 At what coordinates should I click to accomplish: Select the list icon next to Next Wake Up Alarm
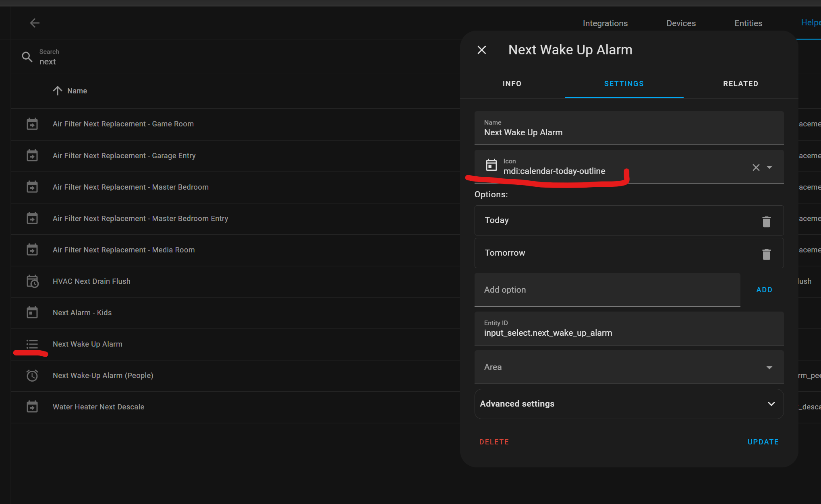pyautogui.click(x=32, y=344)
